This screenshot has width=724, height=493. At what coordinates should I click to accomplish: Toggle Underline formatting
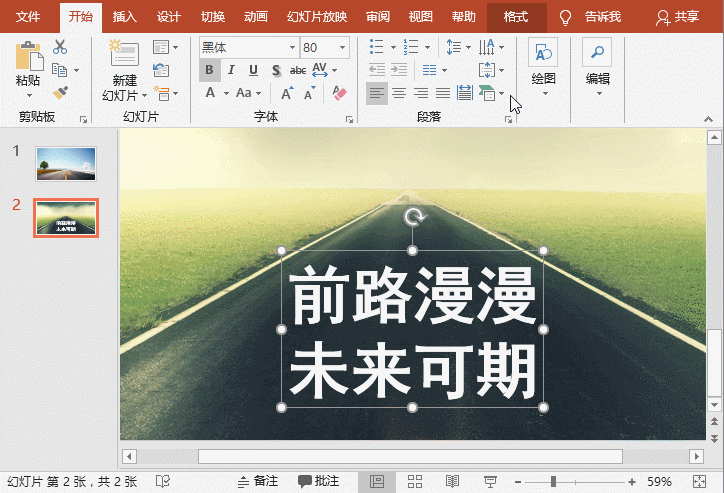(x=253, y=70)
